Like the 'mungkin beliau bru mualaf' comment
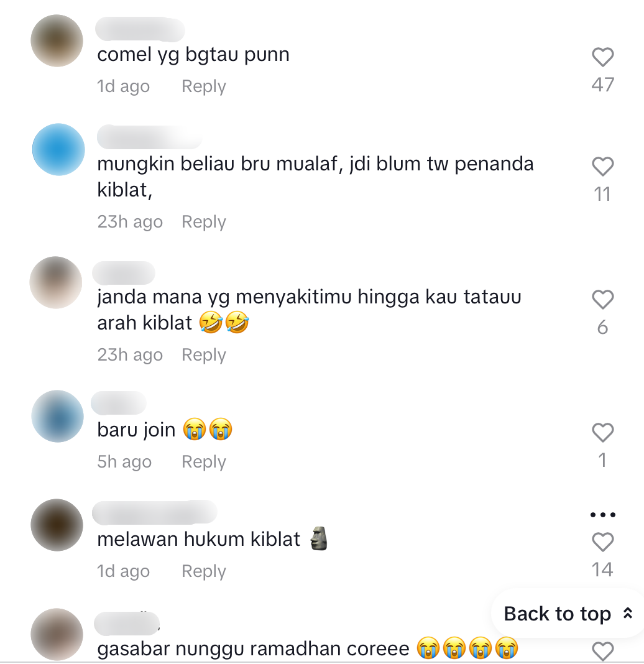Viewport: 644px width, 664px height. coord(602,167)
